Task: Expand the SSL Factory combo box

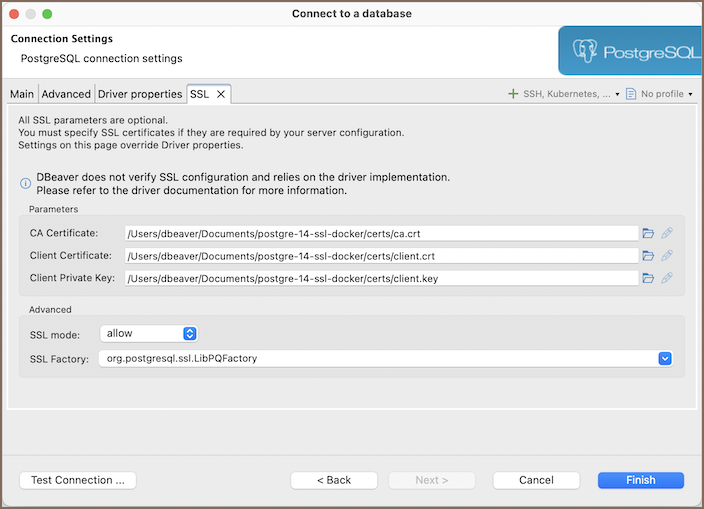Action: (x=664, y=358)
